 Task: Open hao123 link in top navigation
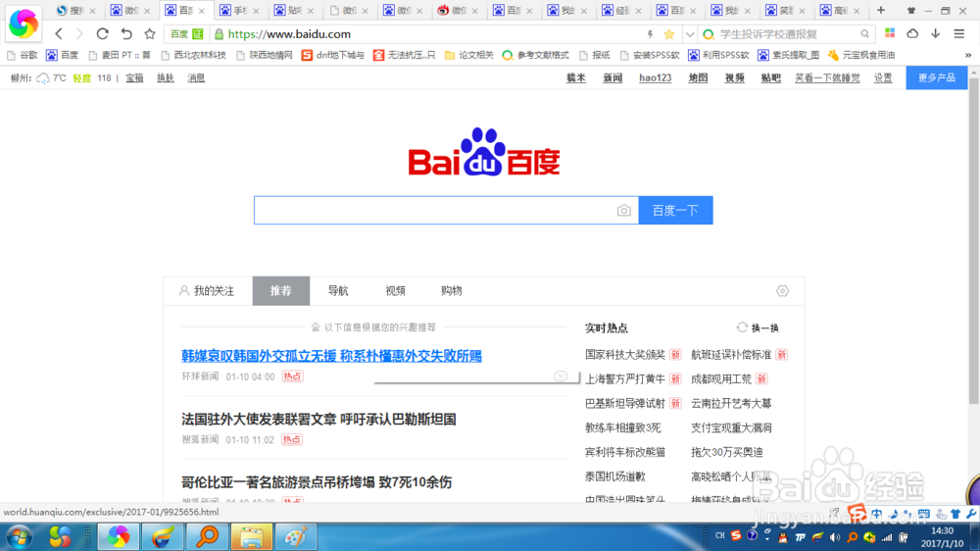tap(655, 78)
